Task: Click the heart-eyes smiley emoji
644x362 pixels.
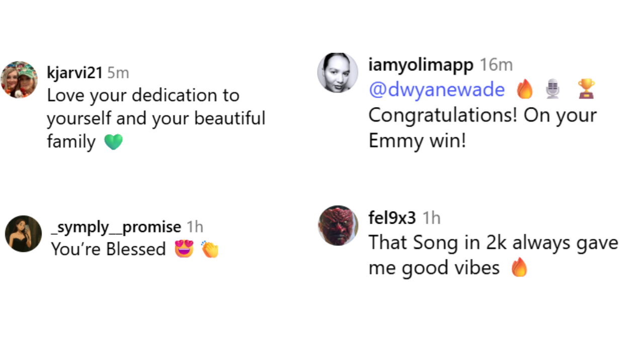Action: tap(184, 249)
